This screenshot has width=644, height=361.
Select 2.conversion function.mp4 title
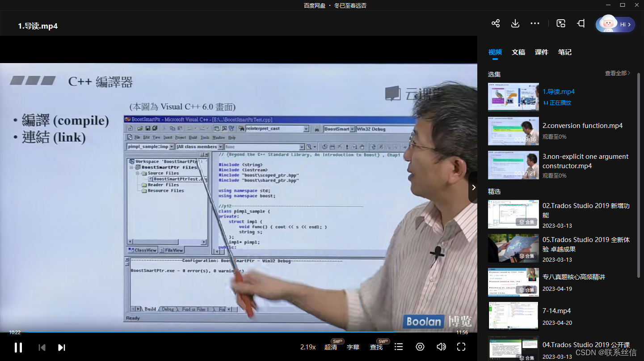(582, 126)
